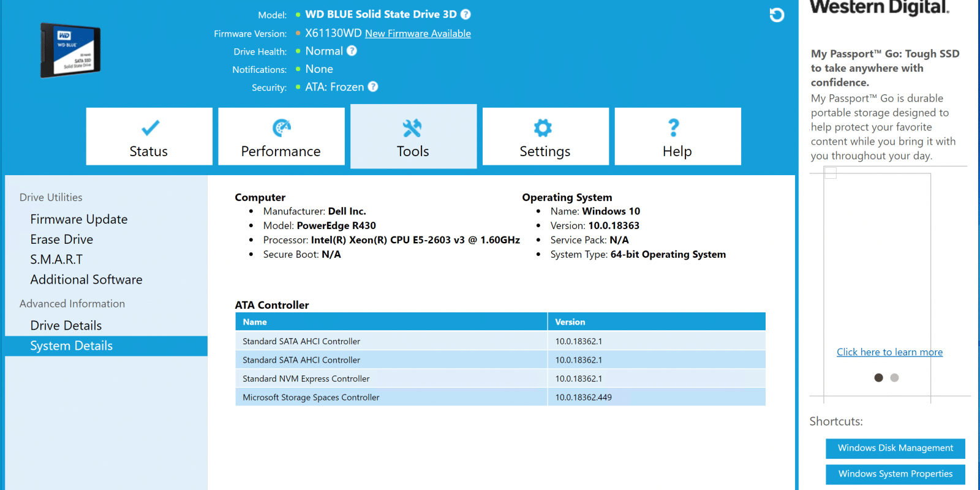The height and width of the screenshot is (490, 980).
Task: Select System Details in sidebar
Action: 106,346
